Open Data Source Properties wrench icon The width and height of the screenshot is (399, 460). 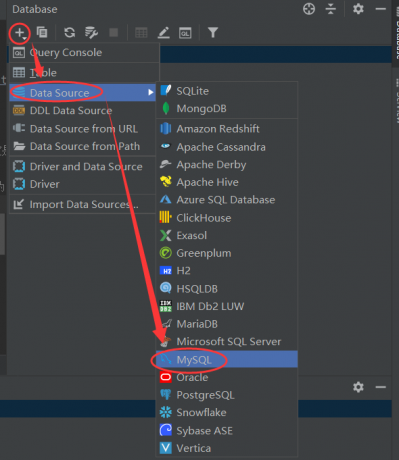pos(91,32)
